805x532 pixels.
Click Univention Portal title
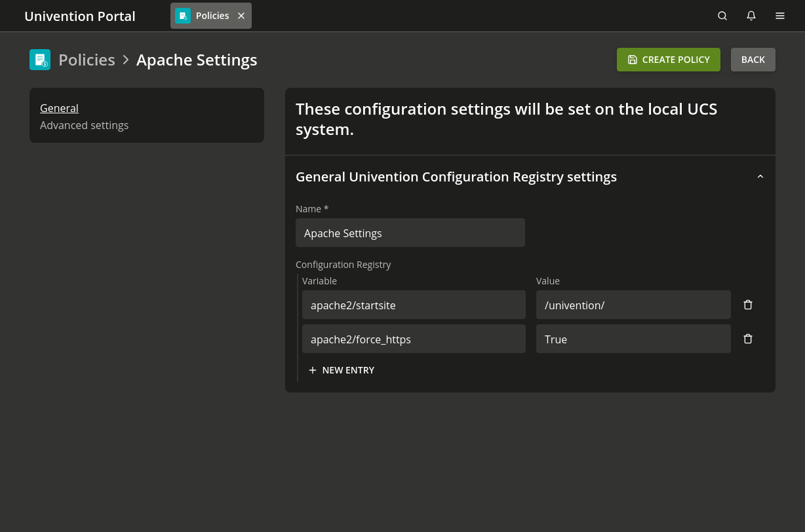point(80,16)
